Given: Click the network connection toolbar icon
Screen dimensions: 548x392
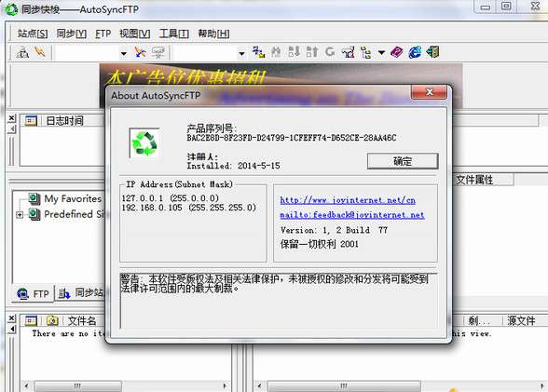Looking at the screenshot, I should [x=349, y=52].
